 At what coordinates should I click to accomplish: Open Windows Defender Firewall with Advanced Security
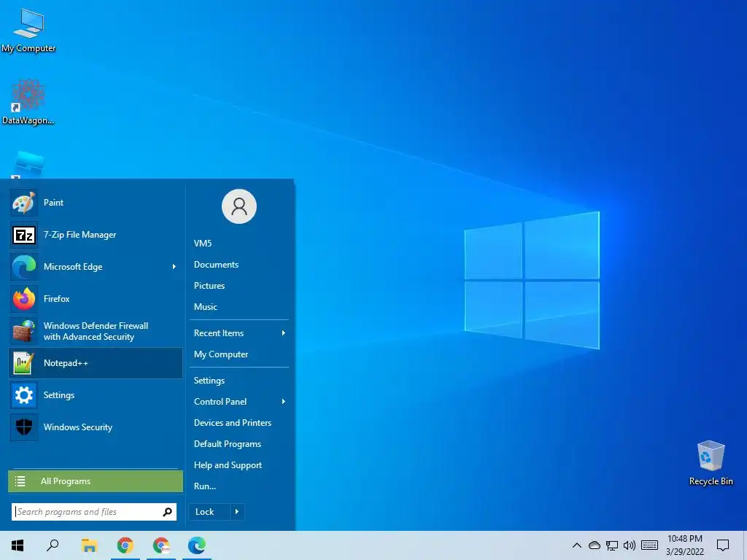click(x=96, y=331)
